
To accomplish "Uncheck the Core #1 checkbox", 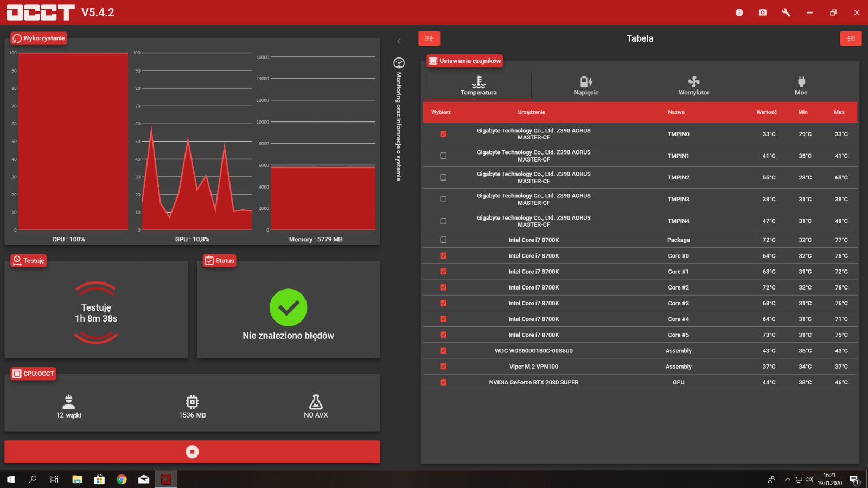I will click(443, 272).
